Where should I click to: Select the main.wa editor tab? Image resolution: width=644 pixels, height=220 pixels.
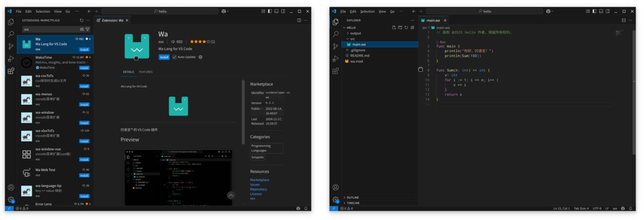[x=432, y=20]
